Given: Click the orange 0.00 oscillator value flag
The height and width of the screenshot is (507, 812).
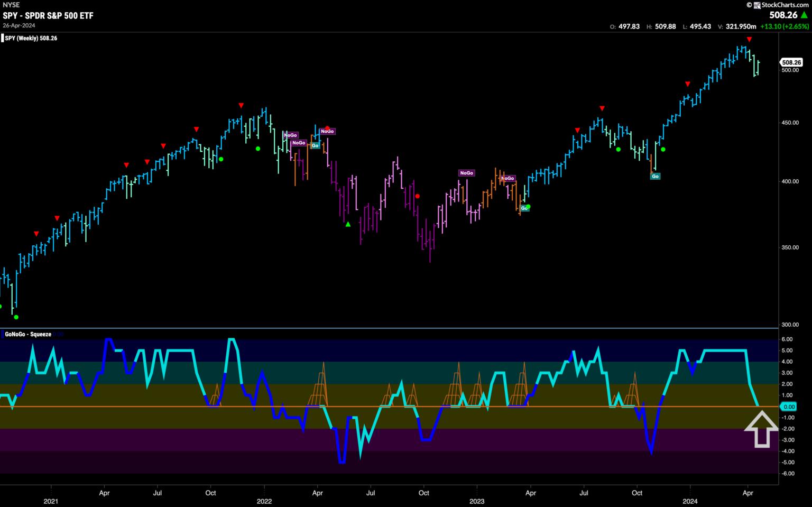Looking at the screenshot, I should click(x=788, y=407).
